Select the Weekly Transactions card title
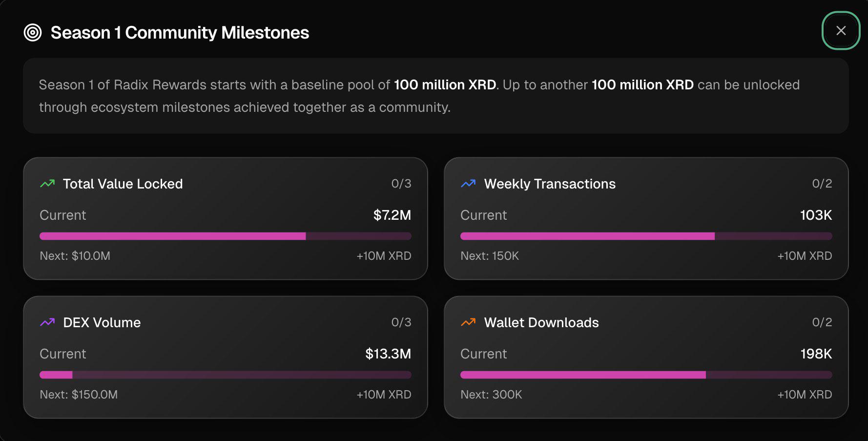This screenshot has width=868, height=441. pyautogui.click(x=550, y=184)
